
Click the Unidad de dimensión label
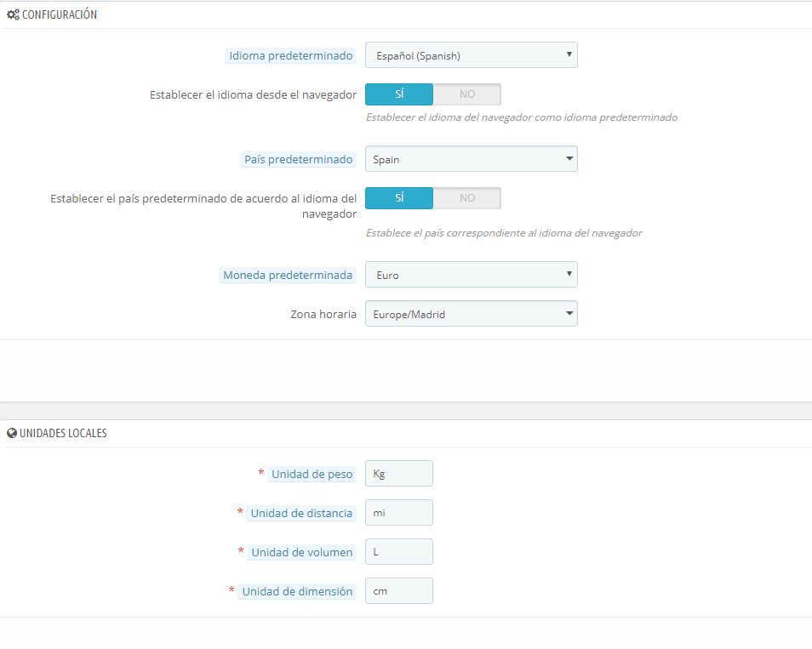click(x=297, y=591)
